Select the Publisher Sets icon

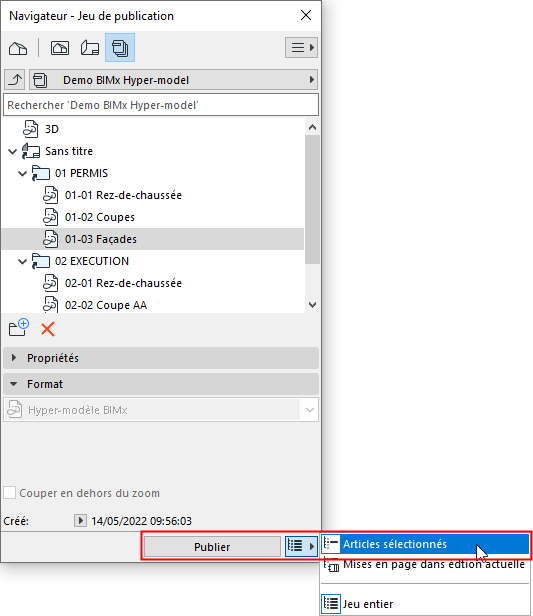[120, 48]
